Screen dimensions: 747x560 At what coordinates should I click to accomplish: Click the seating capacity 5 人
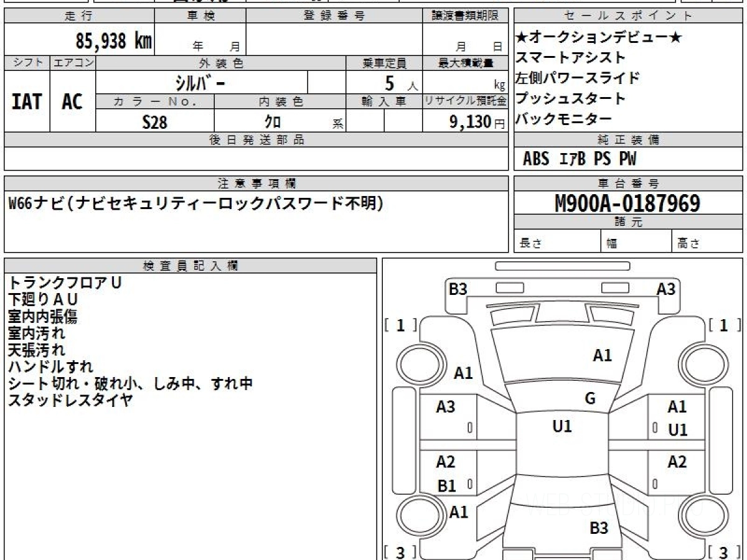coord(401,83)
